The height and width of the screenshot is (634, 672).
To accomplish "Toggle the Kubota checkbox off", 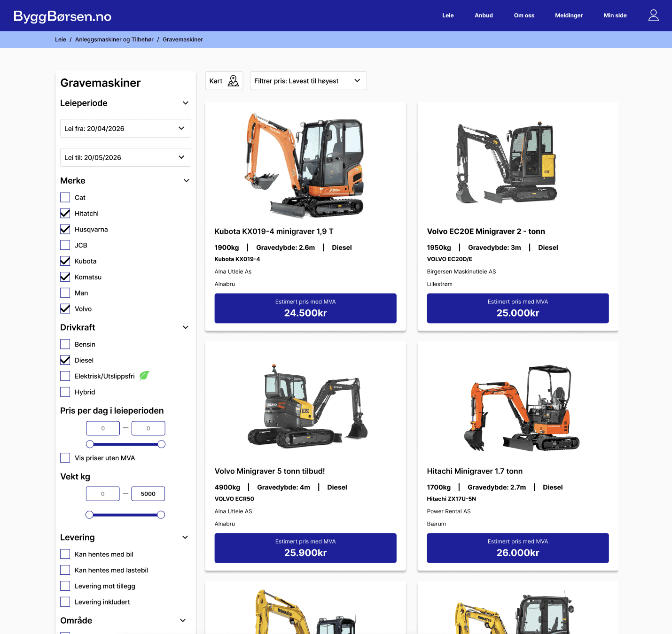I will (x=65, y=261).
